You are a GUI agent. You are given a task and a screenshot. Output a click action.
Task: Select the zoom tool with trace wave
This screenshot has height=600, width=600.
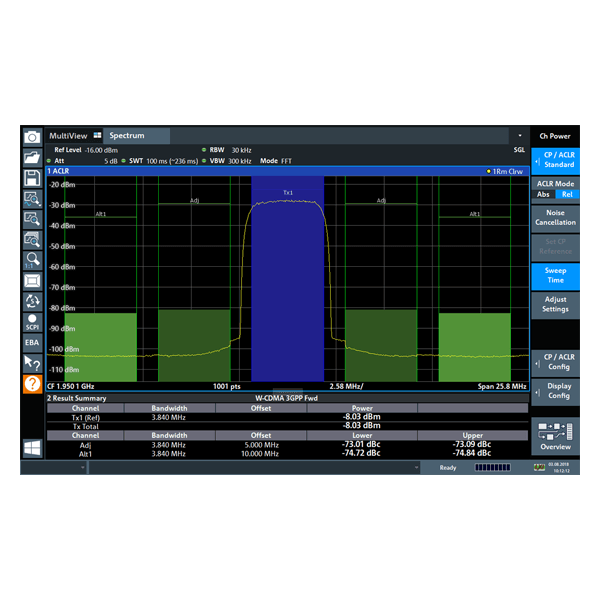(x=32, y=199)
